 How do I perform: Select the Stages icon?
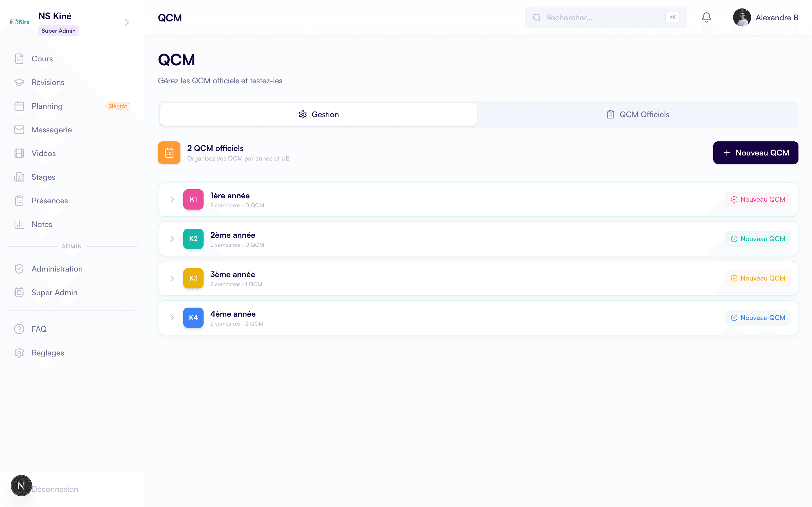point(19,177)
